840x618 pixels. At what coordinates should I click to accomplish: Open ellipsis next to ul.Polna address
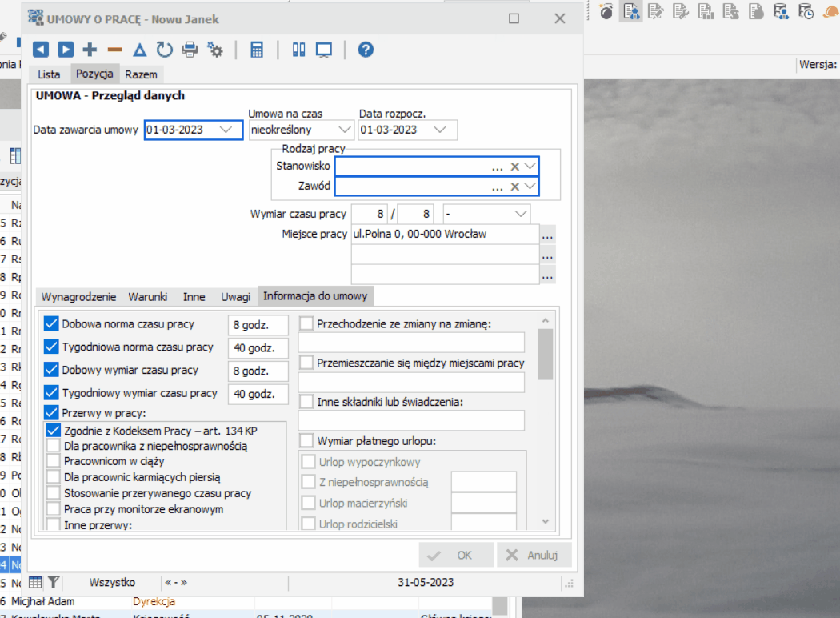point(547,235)
